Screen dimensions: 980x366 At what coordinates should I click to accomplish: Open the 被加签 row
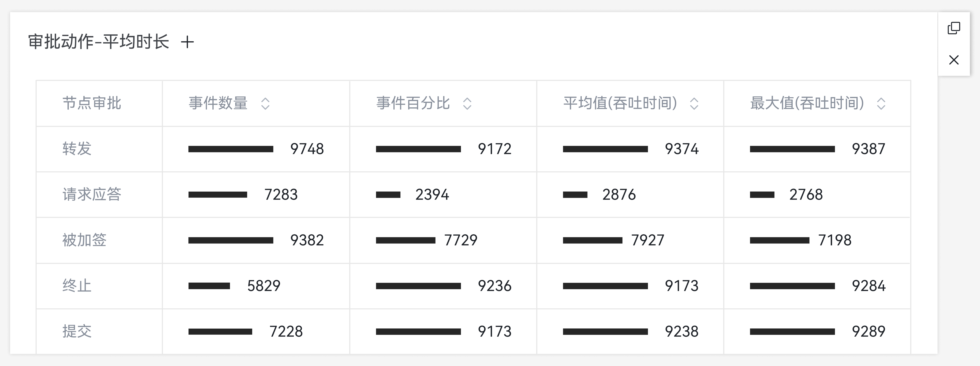[x=84, y=240]
